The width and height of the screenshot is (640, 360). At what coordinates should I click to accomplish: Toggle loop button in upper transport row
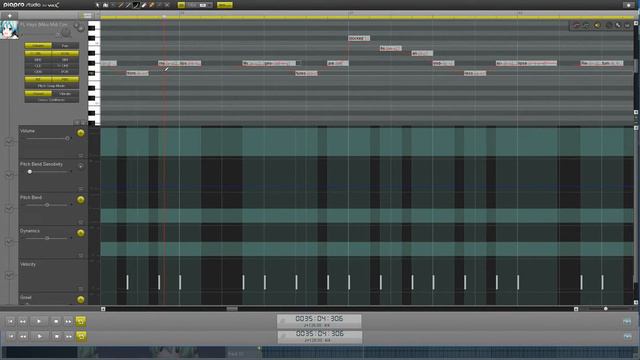point(81,321)
